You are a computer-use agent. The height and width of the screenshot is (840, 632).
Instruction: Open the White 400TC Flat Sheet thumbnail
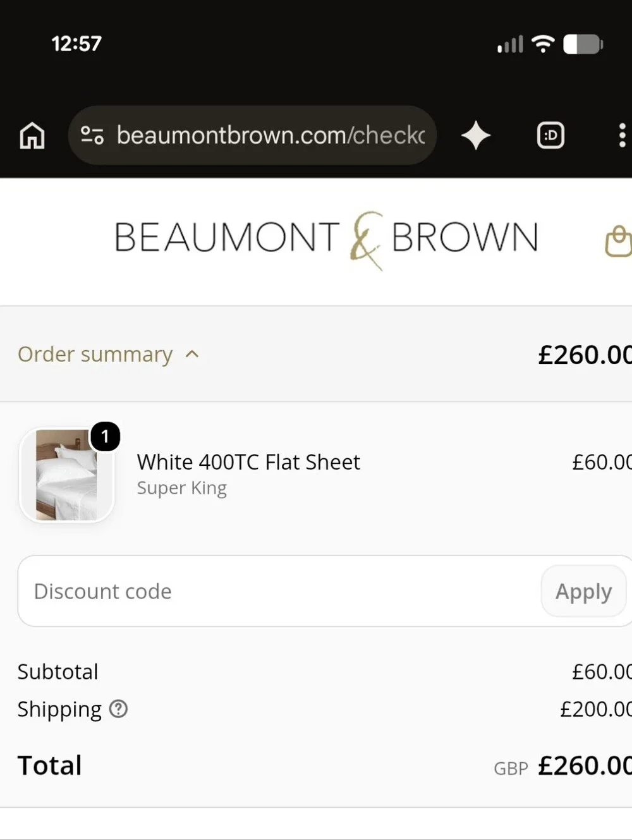click(66, 475)
